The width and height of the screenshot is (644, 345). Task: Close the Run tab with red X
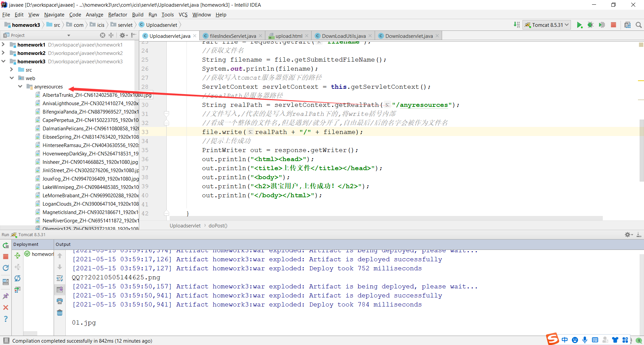[x=6, y=307]
